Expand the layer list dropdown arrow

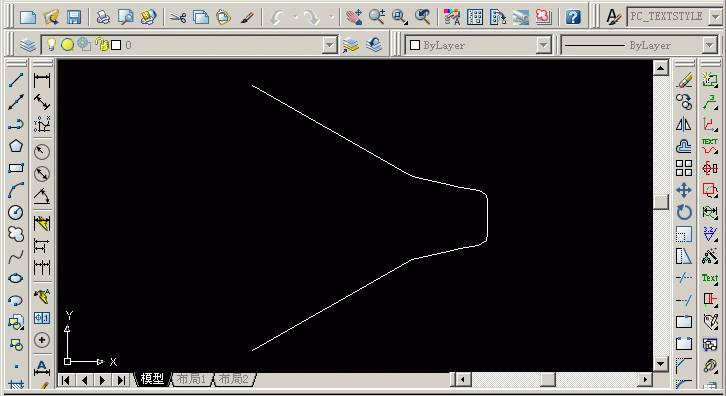click(x=329, y=45)
